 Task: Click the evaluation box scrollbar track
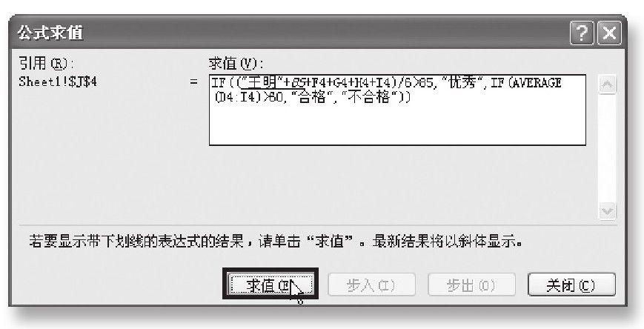608,148
